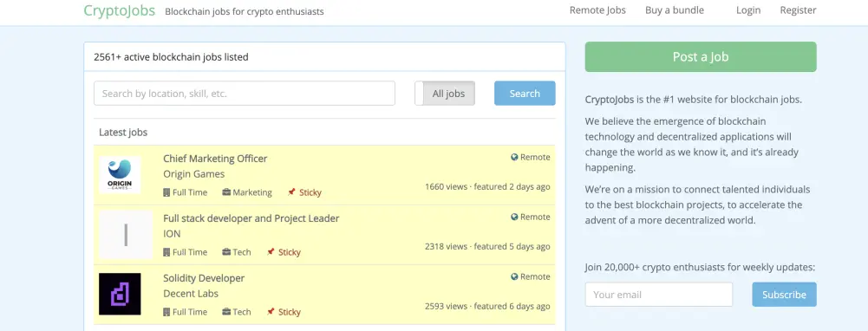Click briefcase icon in Decent Labs row
Viewport: 868px width, 331px height.
click(226, 312)
